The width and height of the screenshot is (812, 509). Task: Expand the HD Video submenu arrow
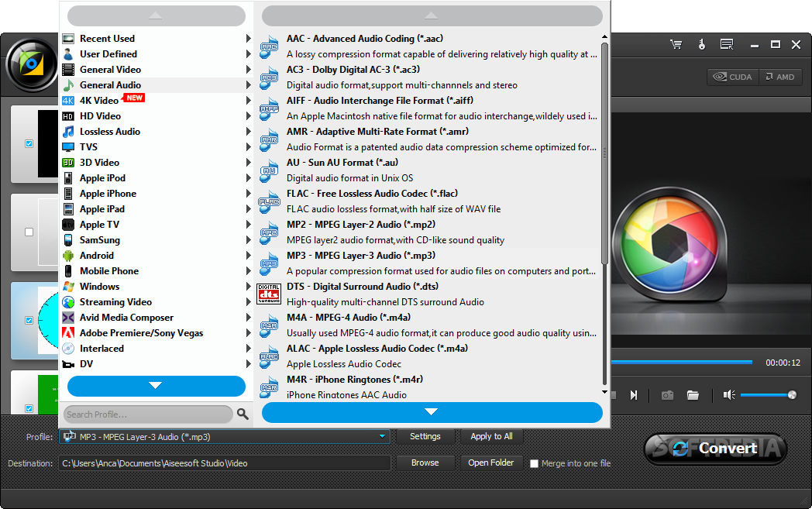click(x=249, y=116)
